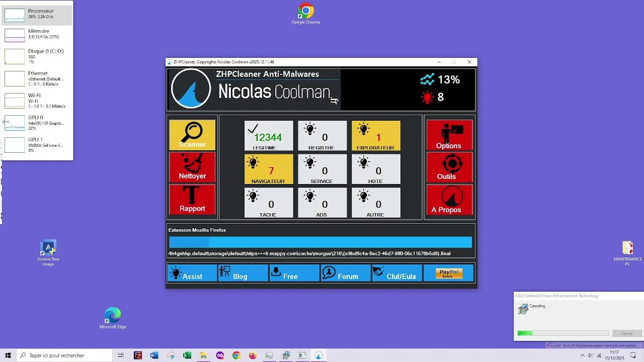Select Disque 0 (C: D:) entry
Viewport: 644px width, 362px height.
click(x=37, y=56)
